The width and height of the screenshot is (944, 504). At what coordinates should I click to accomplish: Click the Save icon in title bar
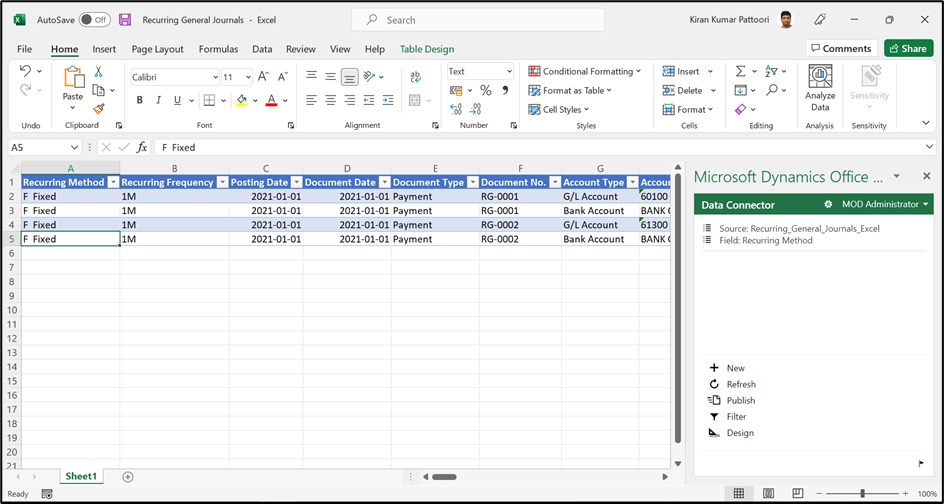point(125,20)
